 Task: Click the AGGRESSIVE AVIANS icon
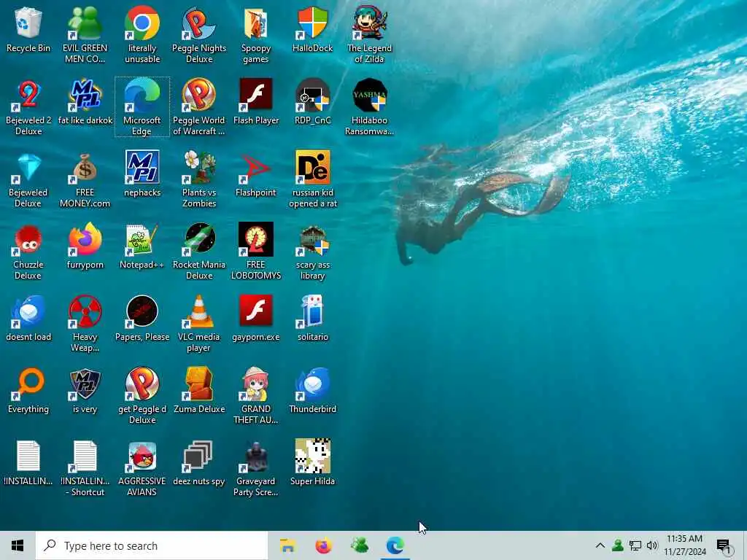pyautogui.click(x=142, y=469)
